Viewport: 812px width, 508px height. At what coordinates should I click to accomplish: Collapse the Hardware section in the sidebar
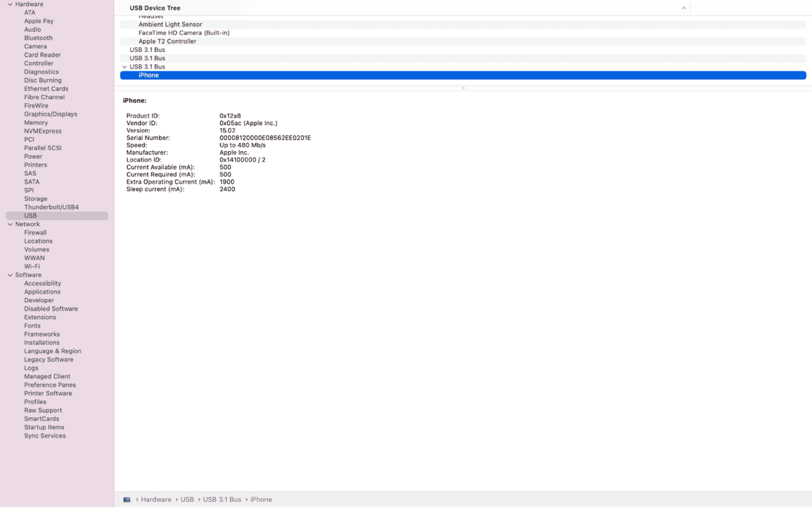[x=10, y=4]
